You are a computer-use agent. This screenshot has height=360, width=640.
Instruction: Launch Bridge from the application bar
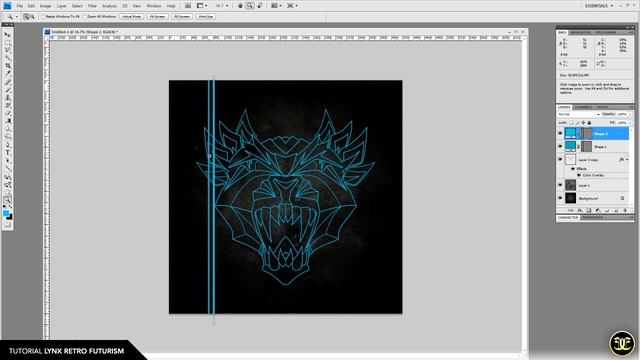(188, 6)
